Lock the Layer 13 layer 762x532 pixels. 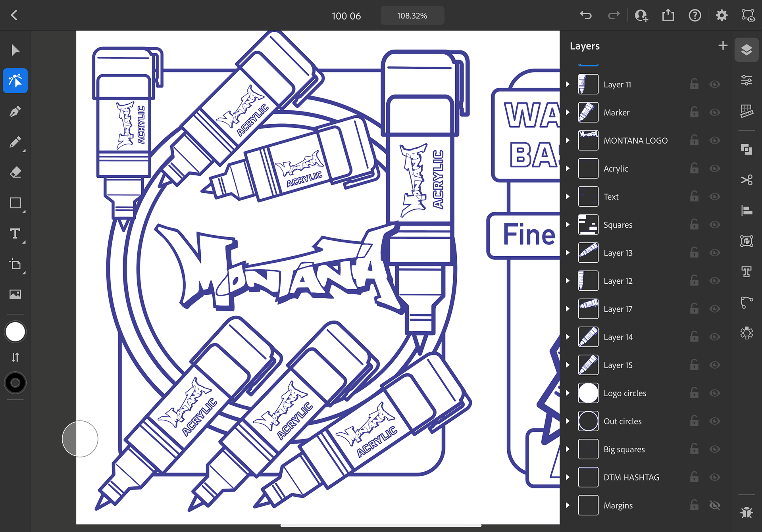(x=694, y=252)
